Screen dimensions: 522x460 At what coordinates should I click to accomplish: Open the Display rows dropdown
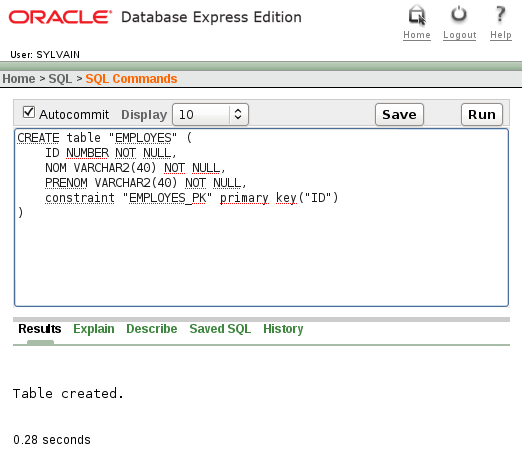click(x=210, y=115)
